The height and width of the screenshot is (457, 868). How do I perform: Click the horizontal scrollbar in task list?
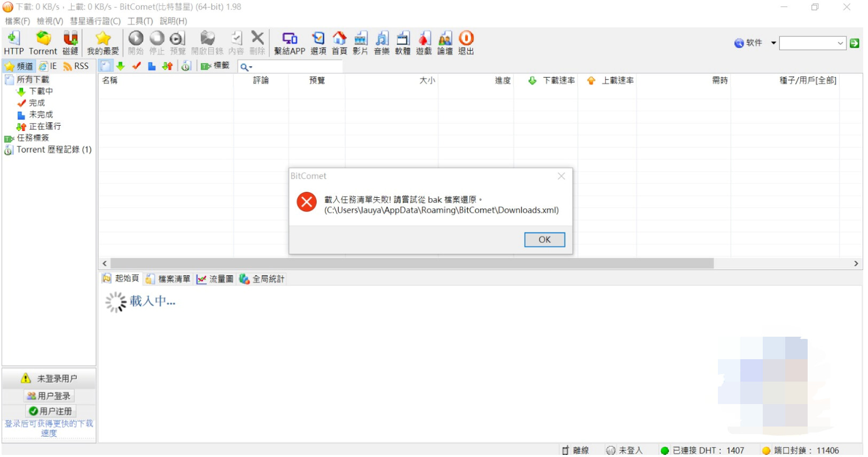411,264
